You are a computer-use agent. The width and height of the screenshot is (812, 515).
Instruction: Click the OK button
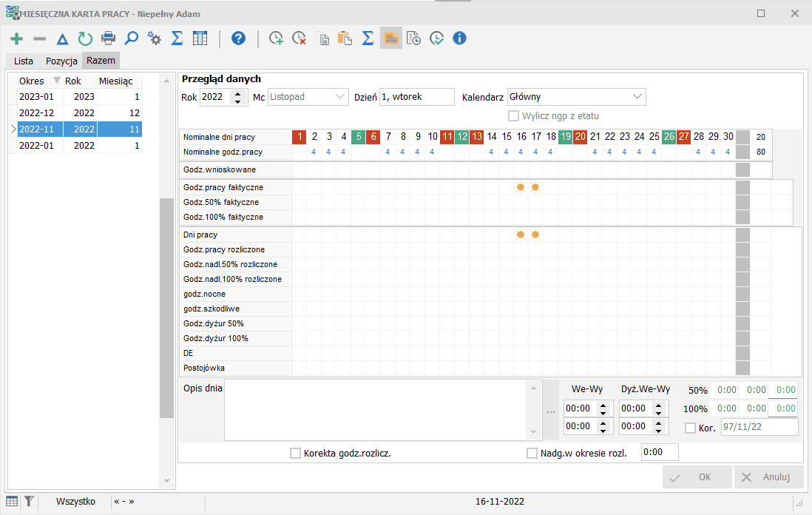tap(697, 477)
